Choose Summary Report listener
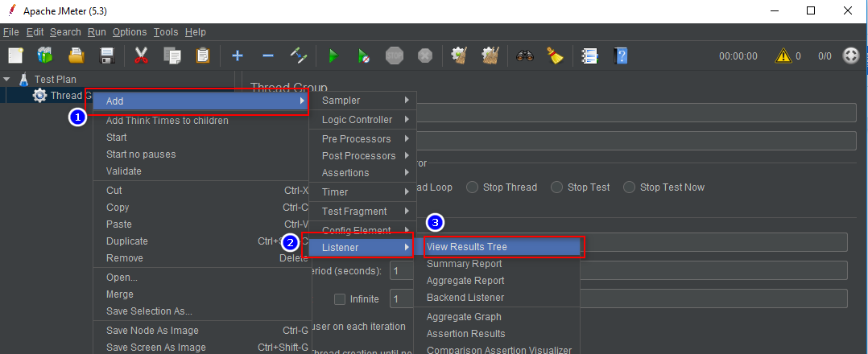Viewport: 868px width, 354px height. tap(497, 264)
